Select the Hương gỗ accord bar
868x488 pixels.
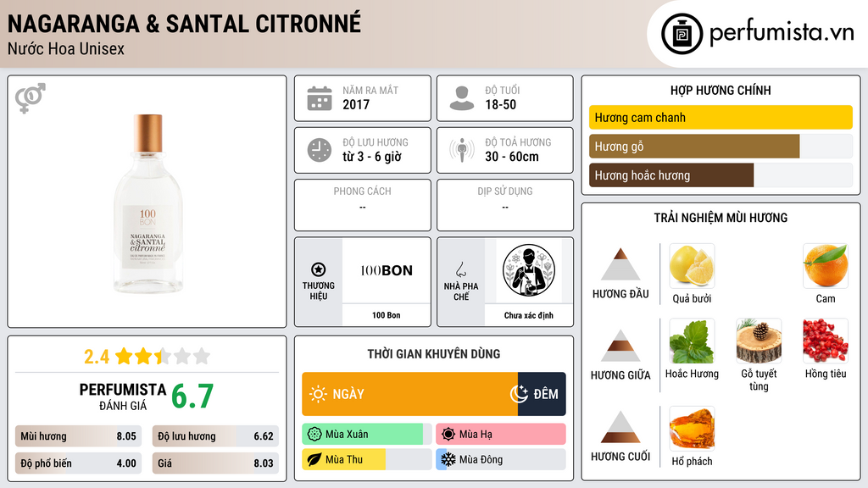pyautogui.click(x=721, y=146)
